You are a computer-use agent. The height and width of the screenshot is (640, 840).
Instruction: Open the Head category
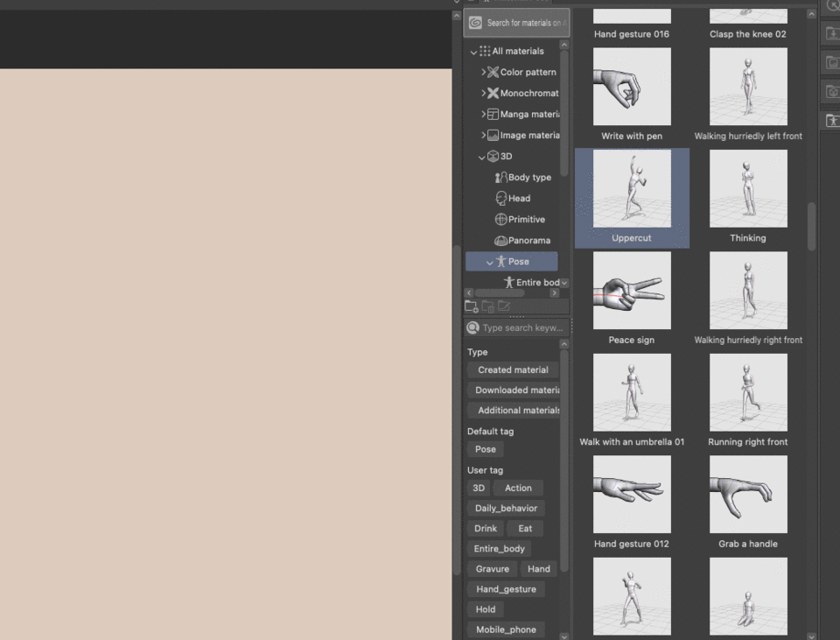[513, 199]
